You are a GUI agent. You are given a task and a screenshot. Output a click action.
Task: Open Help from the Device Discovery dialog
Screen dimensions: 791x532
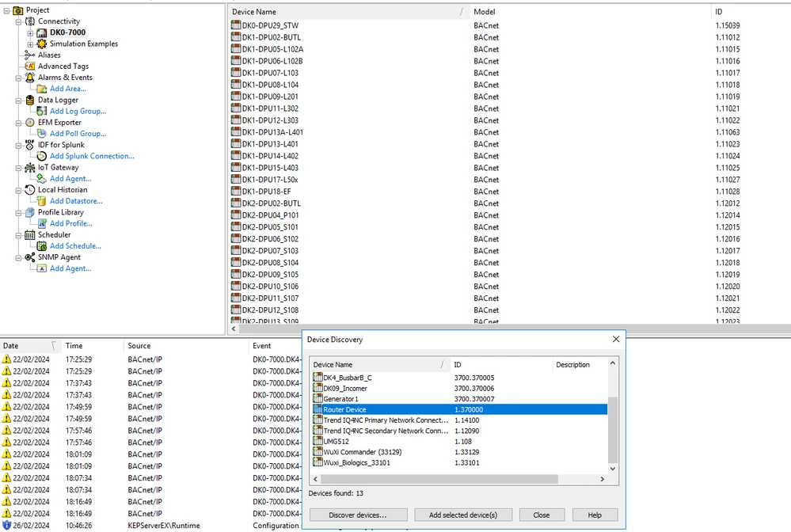595,515
